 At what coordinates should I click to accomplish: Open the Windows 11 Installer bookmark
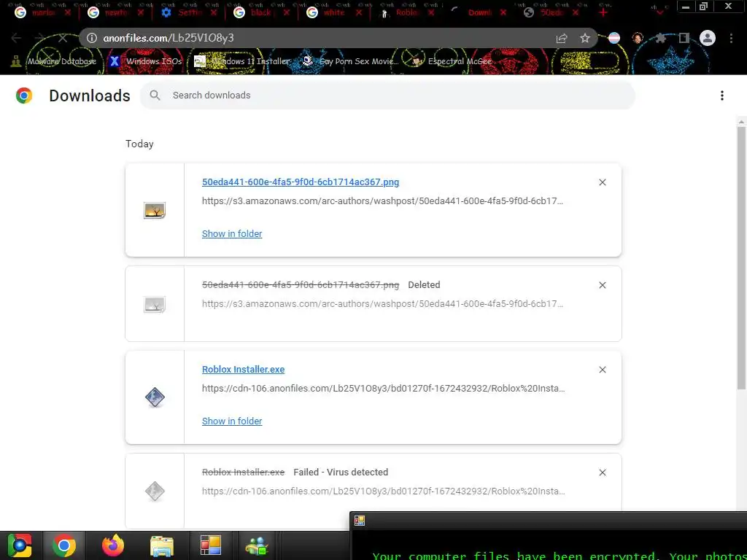(242, 61)
